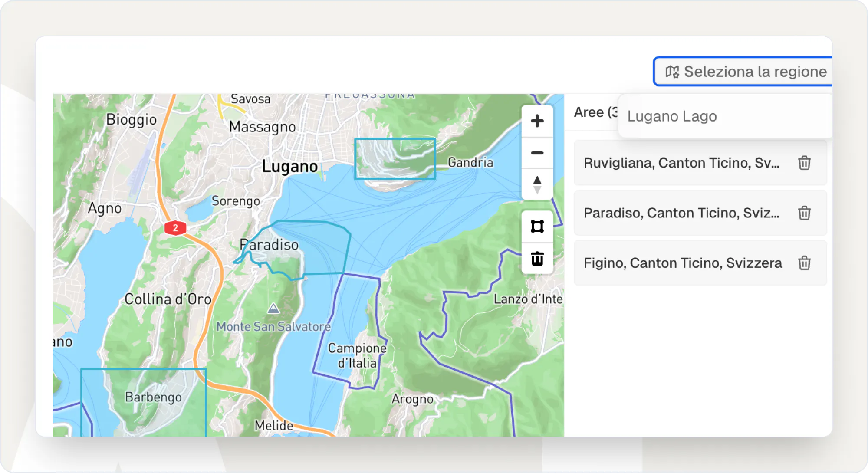868x473 pixels.
Task: Select Ruvigliana, Canton Ticino list item
Action: (681, 163)
